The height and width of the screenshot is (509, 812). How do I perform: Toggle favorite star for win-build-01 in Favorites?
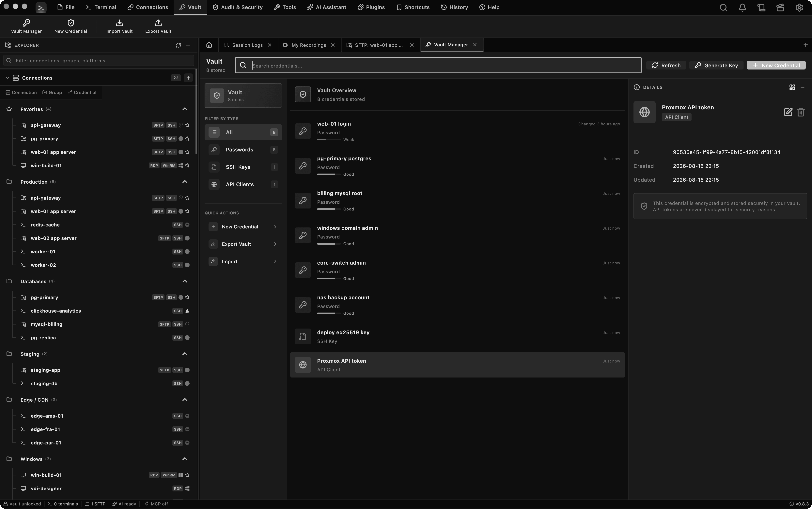pyautogui.click(x=187, y=166)
